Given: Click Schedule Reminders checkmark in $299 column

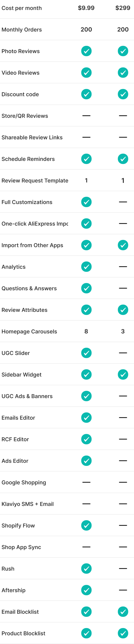Looking at the screenshot, I should [123, 159].
